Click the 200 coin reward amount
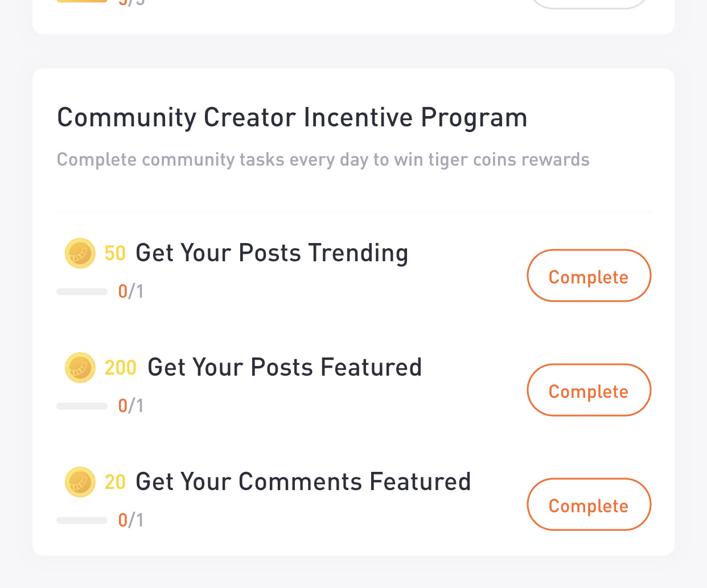This screenshot has width=707, height=588. pyautogui.click(x=121, y=368)
